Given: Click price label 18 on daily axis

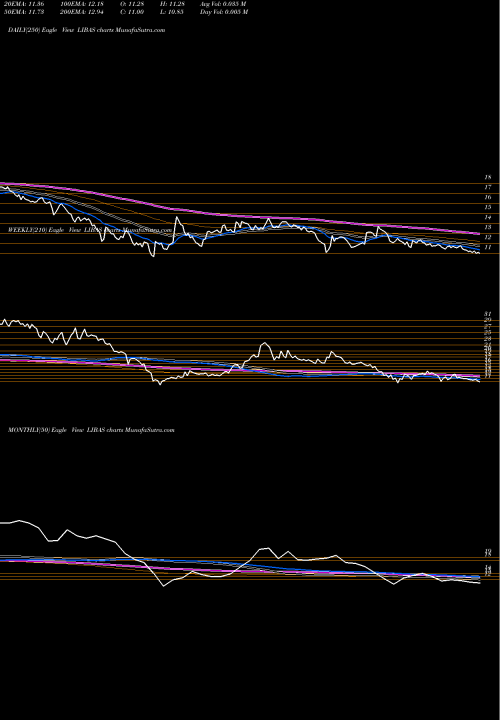Looking at the screenshot, I should 488,177.
